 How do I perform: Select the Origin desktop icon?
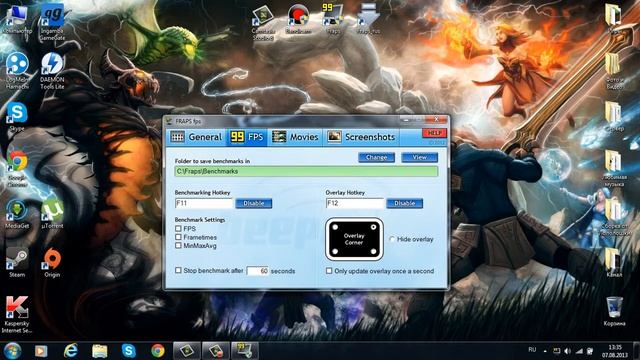(x=52, y=263)
